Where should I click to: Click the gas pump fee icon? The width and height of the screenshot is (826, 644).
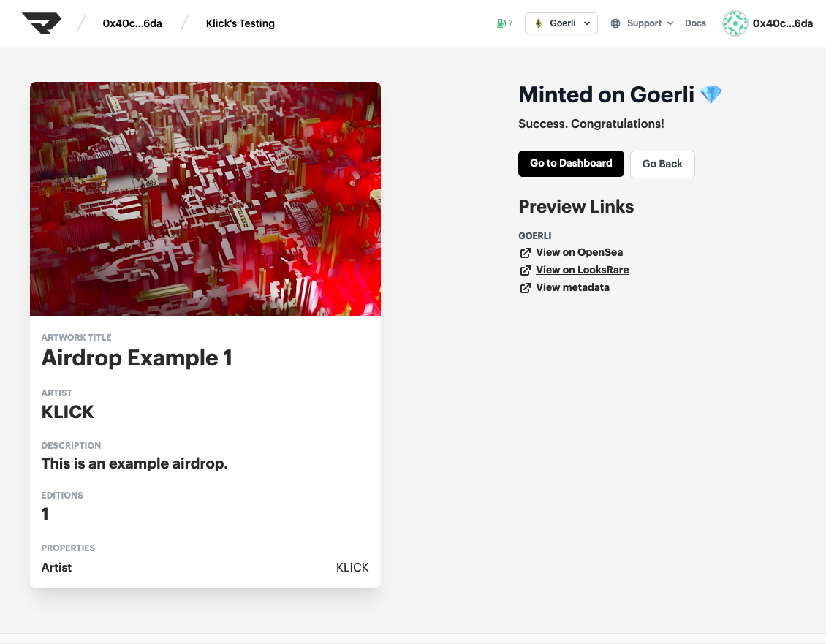click(x=501, y=23)
